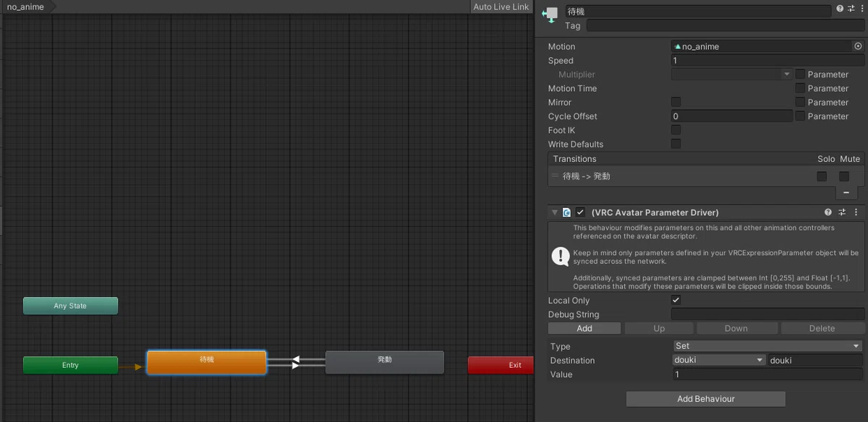The image size is (868, 422).
Task: Click the no_anime breadcrumb tab
Action: coord(27,7)
